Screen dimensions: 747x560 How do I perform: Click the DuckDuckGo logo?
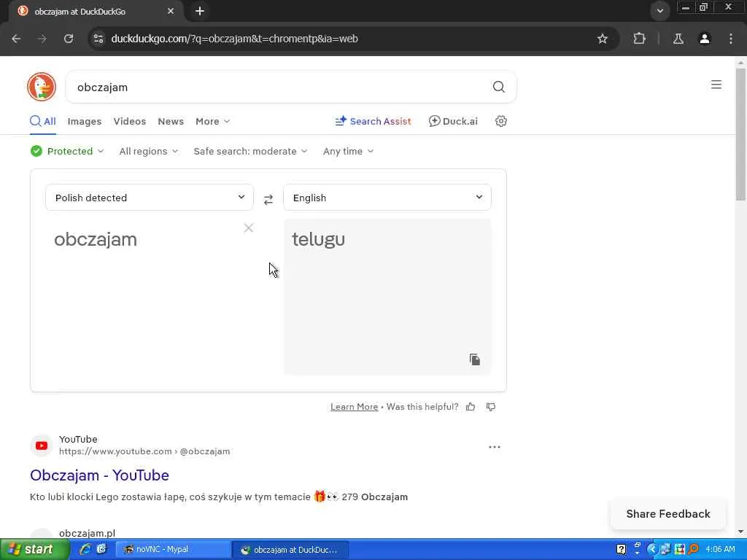tap(42, 87)
